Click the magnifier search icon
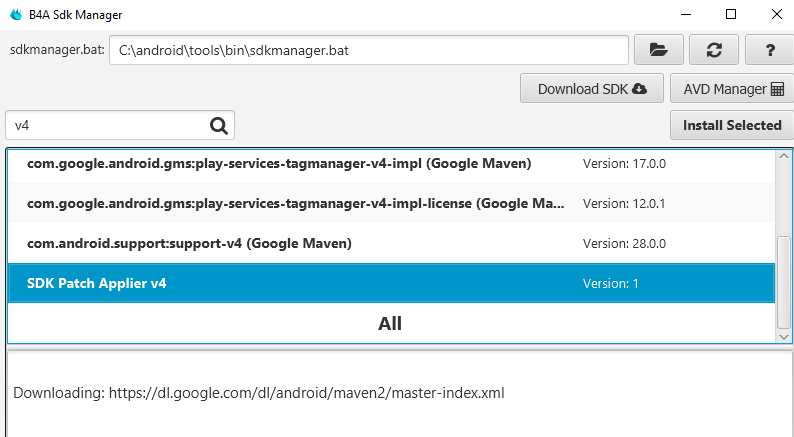This screenshot has height=437, width=794. (219, 125)
